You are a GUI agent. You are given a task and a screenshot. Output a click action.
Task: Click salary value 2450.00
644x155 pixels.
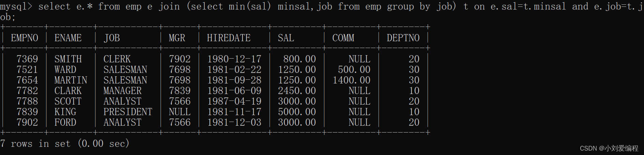coord(297,91)
